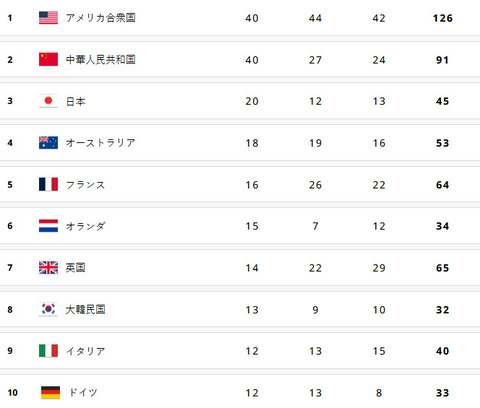Select the Italy flag icon
Image resolution: width=480 pixels, height=408 pixels.
pos(48,351)
